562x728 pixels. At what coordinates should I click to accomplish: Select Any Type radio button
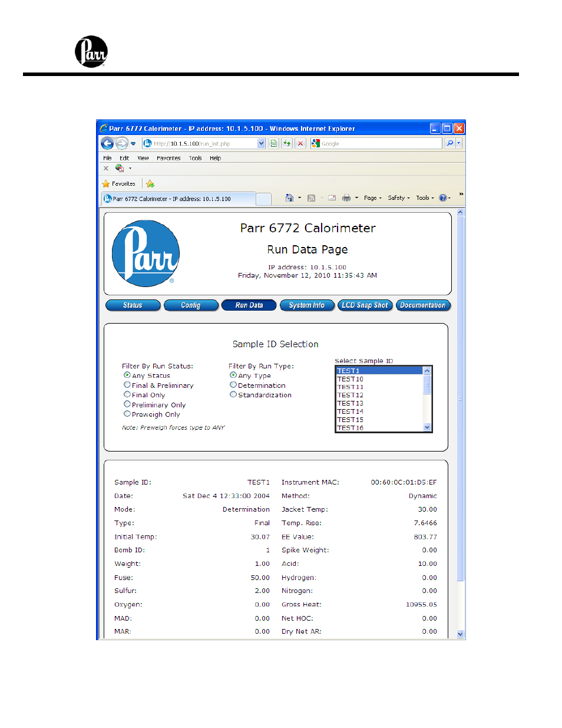(233, 375)
